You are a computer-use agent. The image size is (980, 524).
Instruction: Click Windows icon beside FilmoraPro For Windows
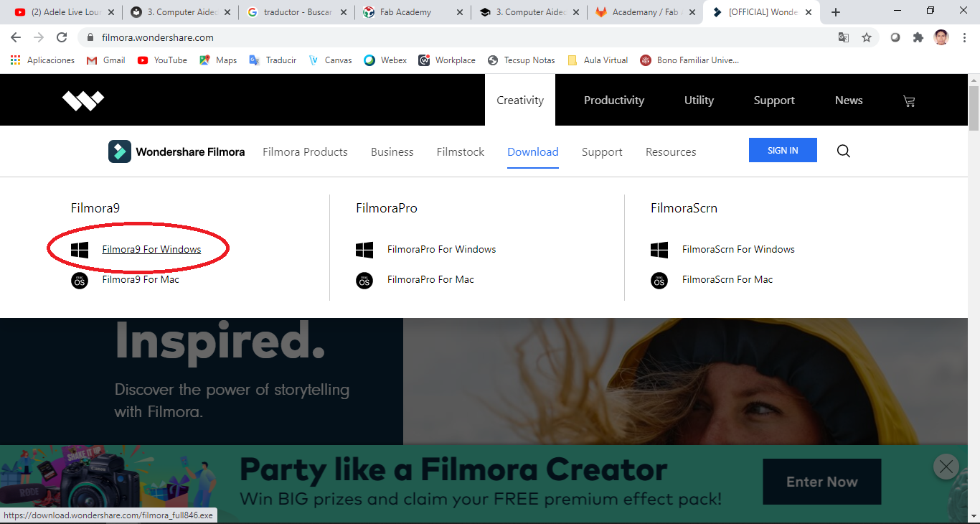tap(364, 250)
